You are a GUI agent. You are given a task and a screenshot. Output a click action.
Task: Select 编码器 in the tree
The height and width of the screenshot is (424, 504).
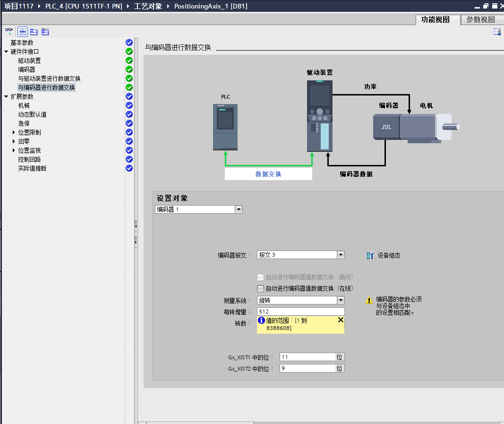point(26,69)
